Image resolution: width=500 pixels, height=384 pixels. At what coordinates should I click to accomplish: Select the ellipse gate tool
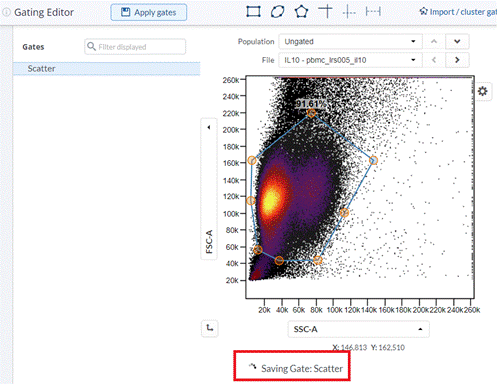click(x=277, y=12)
